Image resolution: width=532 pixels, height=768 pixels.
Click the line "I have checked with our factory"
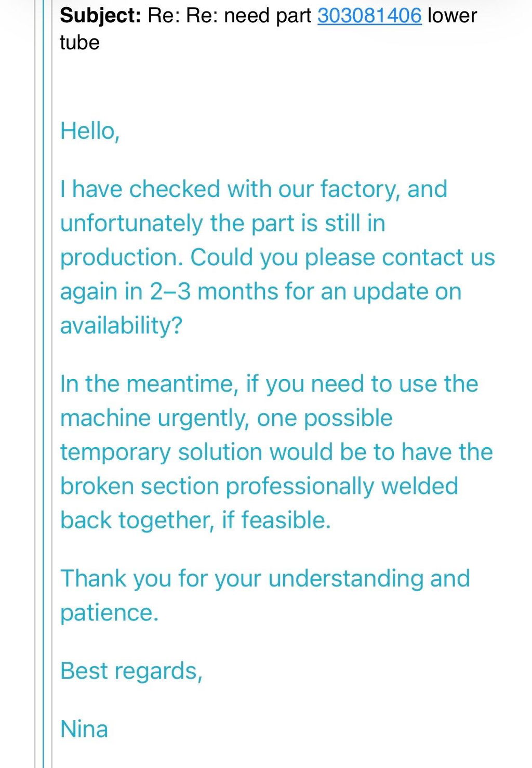[254, 189]
